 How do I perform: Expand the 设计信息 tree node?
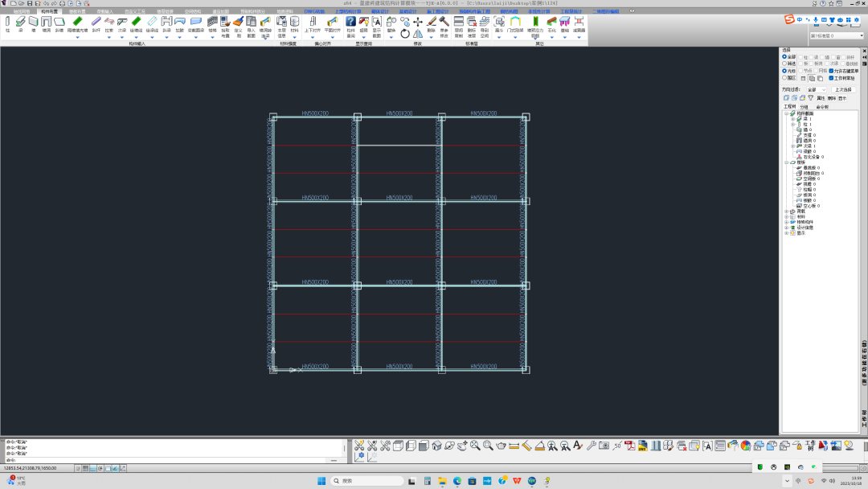(787, 228)
